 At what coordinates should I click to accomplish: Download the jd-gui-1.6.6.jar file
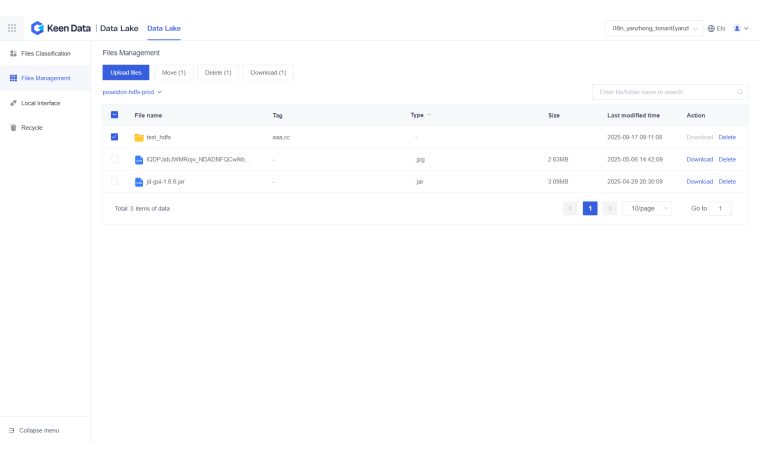tap(699, 182)
